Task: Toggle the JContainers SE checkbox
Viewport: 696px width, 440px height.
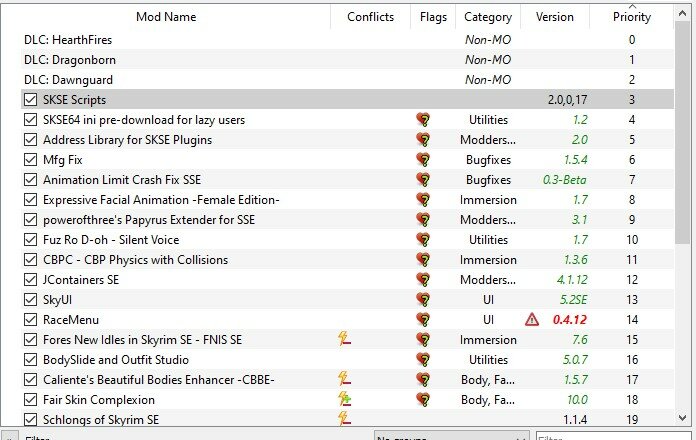Action: pos(30,280)
